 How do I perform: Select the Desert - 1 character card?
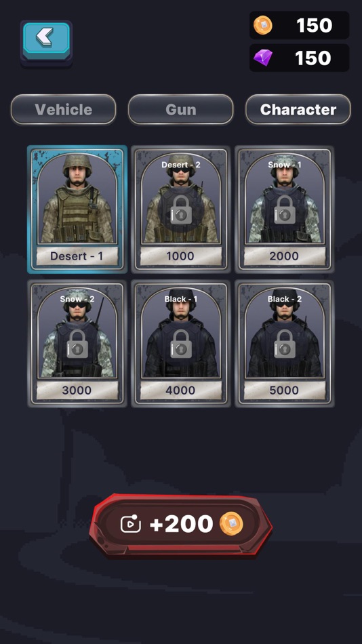point(77,209)
